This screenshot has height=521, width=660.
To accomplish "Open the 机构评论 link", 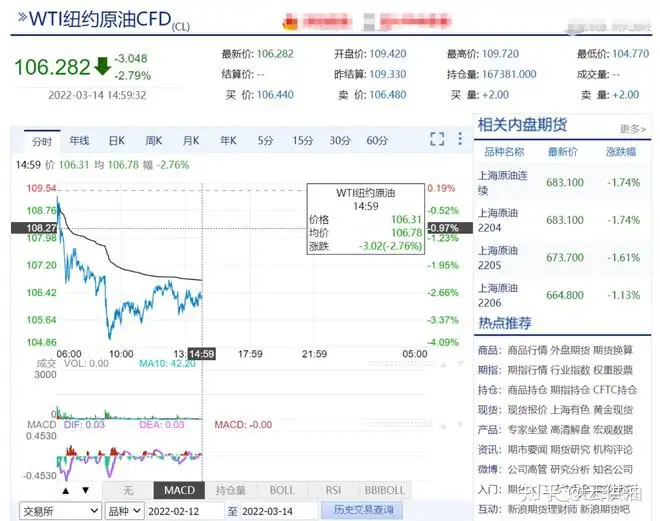I will pos(613,450).
